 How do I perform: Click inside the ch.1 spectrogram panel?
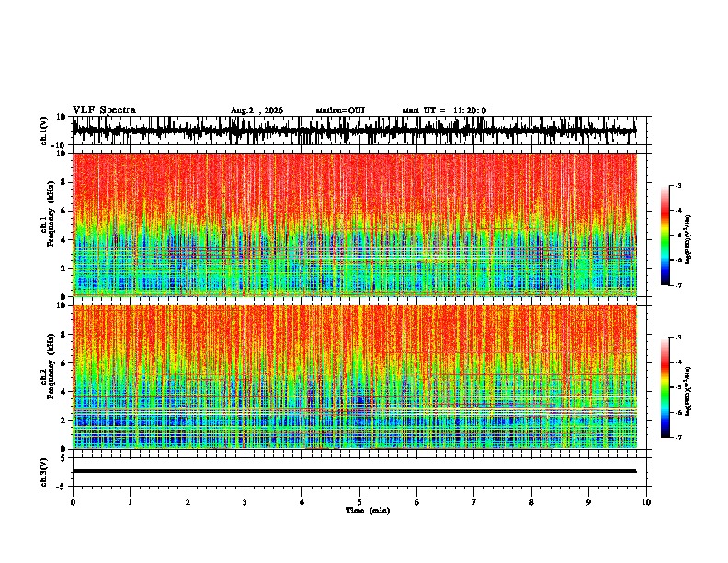click(x=354, y=224)
